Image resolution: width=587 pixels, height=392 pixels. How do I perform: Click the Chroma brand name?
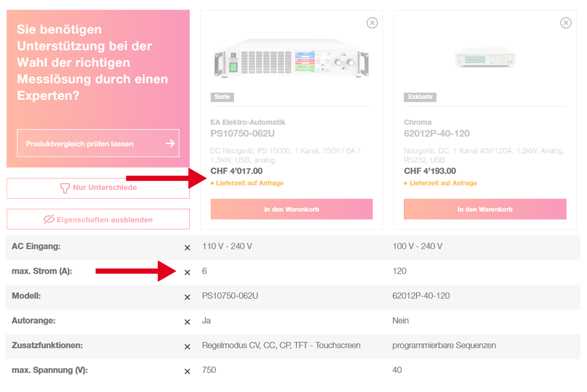pyautogui.click(x=418, y=123)
